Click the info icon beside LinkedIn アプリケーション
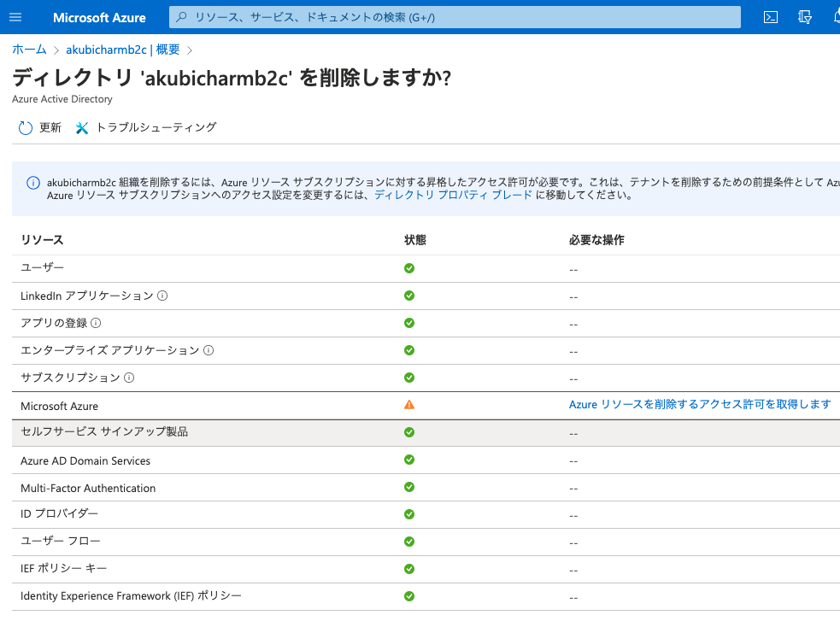This screenshot has height=627, width=840. (162, 296)
